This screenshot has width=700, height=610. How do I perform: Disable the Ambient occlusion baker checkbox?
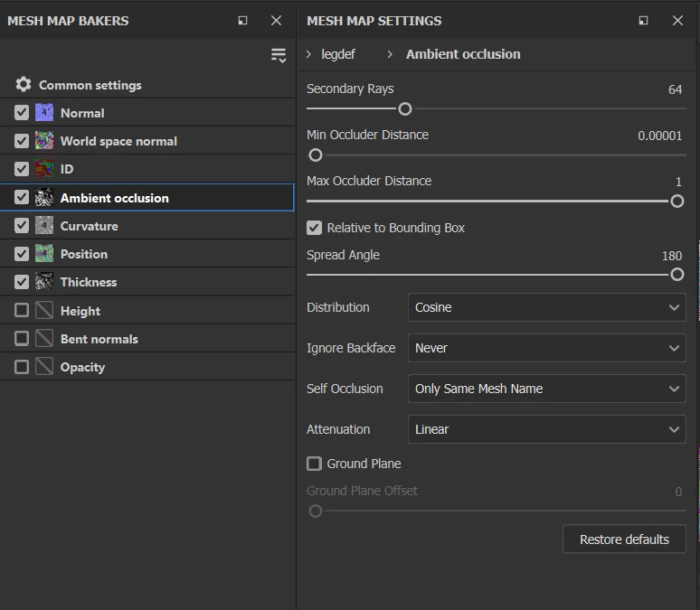[22, 198]
